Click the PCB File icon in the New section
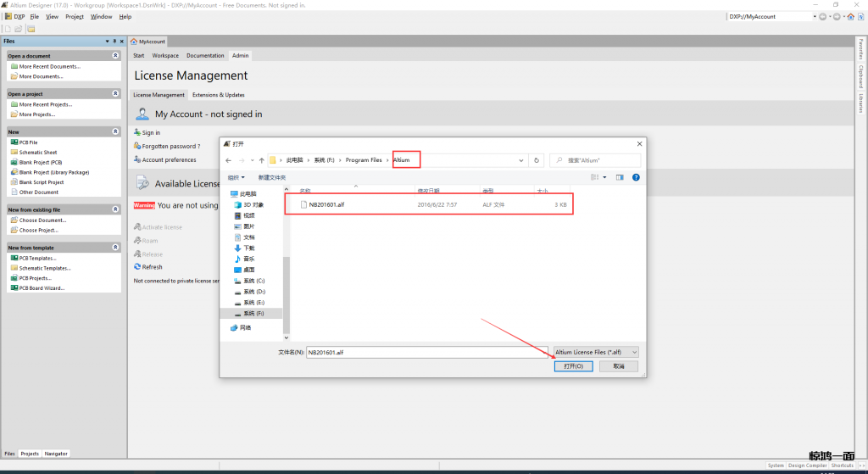The image size is (868, 474). [x=14, y=142]
